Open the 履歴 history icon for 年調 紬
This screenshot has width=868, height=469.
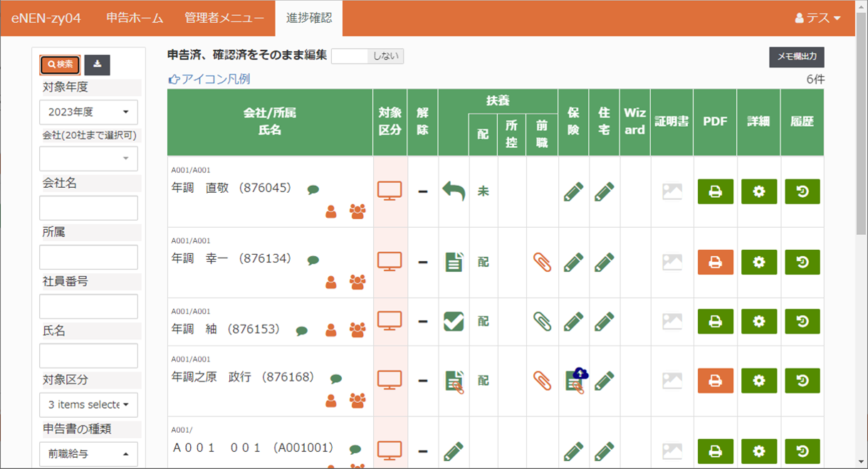pos(802,321)
